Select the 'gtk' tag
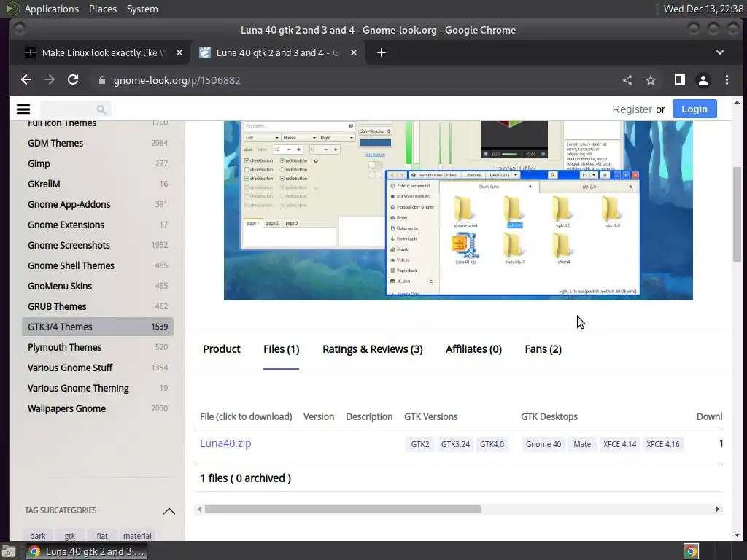747x560 pixels. (69, 536)
